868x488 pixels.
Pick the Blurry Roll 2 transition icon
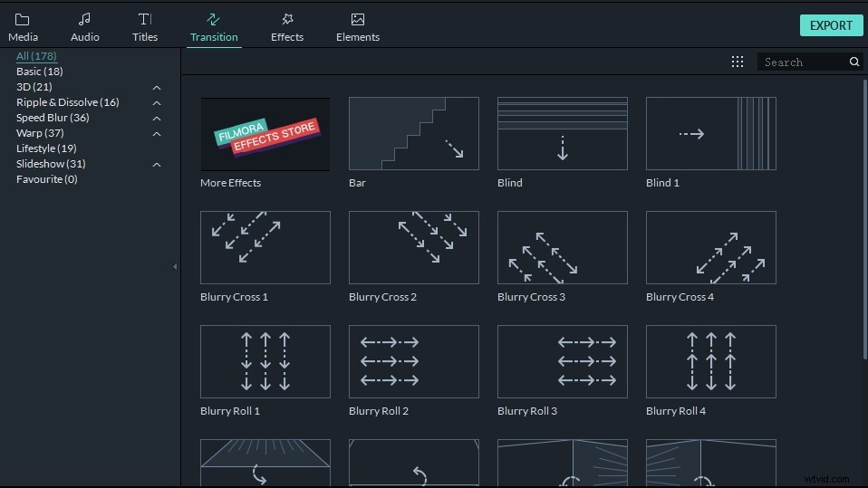tap(413, 362)
